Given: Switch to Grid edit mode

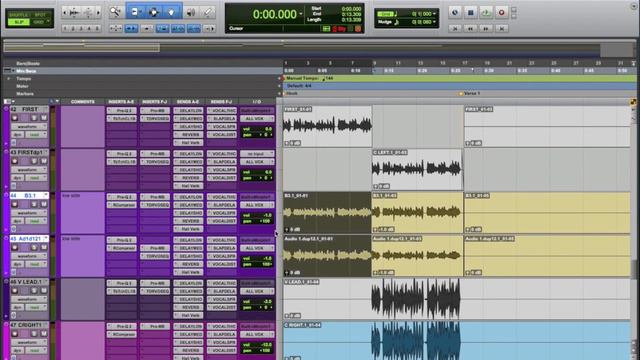Looking at the screenshot, I should pyautogui.click(x=40, y=22).
